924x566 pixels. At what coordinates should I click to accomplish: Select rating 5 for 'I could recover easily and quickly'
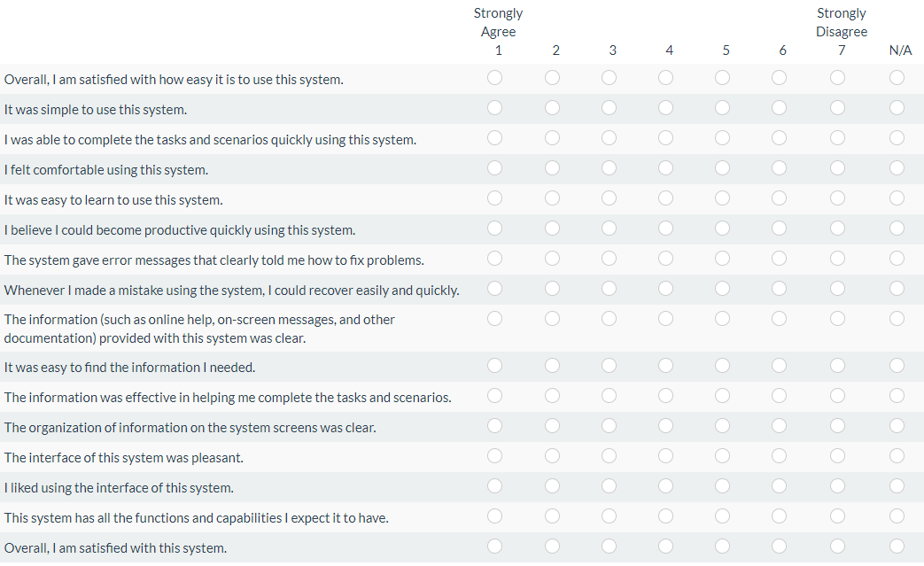(723, 289)
